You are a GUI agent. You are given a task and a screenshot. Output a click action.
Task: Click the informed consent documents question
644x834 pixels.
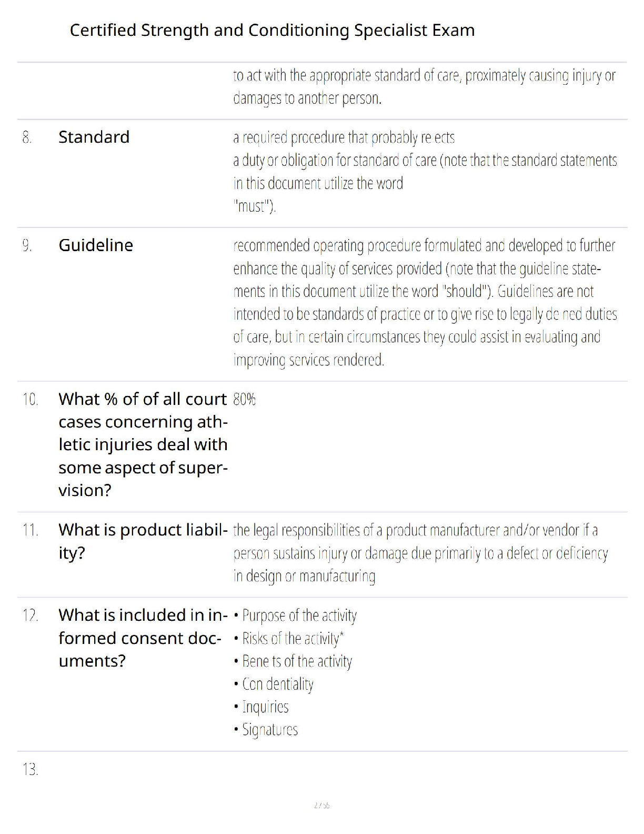(140, 638)
